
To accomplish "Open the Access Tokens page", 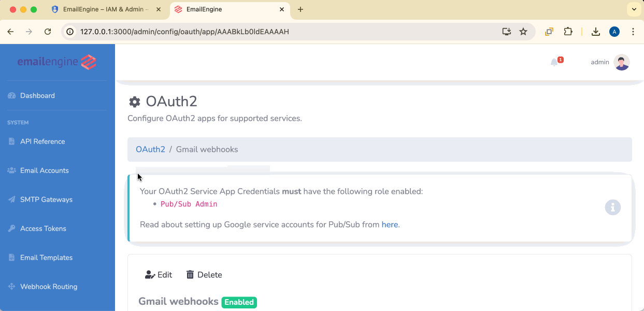I will coord(43,228).
